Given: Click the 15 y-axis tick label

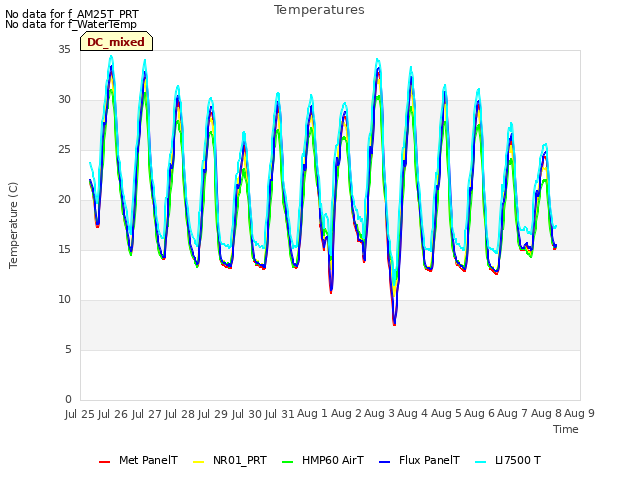Looking at the screenshot, I should 64,249.
